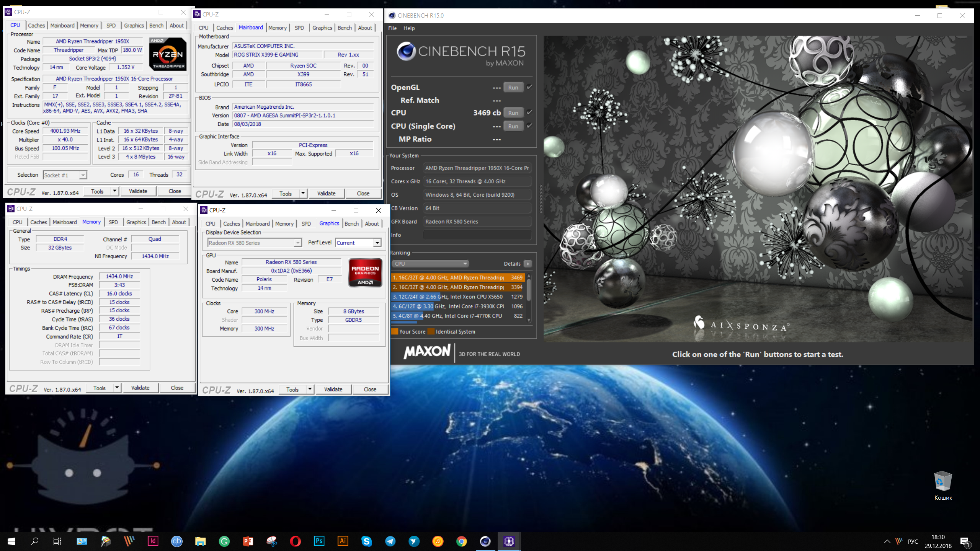Open Task View from taskbar

pyautogui.click(x=57, y=541)
